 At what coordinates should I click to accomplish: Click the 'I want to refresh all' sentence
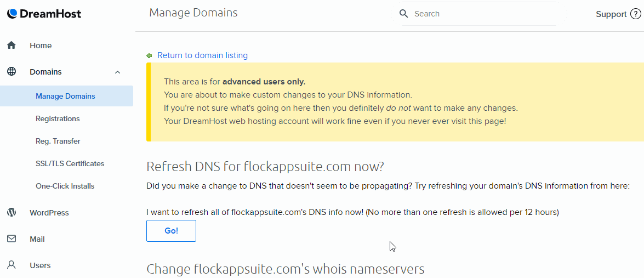[353, 212]
